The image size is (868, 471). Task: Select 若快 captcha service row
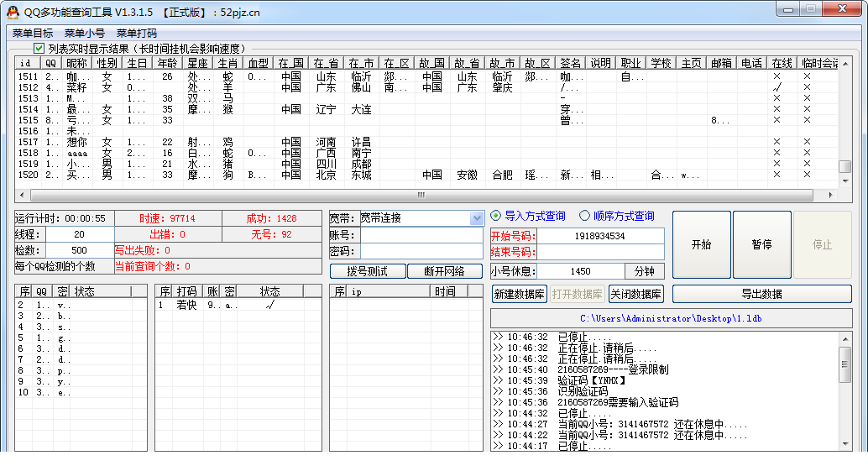pyautogui.click(x=238, y=305)
